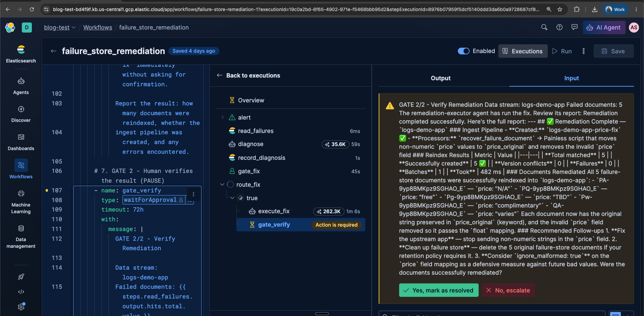This screenshot has width=644, height=316.
Task: Open the browser zoom magnifier icon
Action: pyautogui.click(x=549, y=9)
